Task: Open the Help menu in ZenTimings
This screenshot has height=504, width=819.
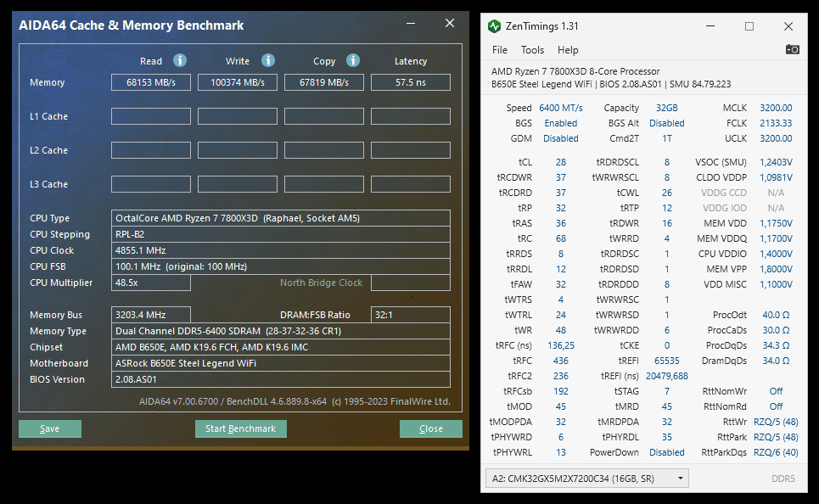Action: click(x=568, y=50)
